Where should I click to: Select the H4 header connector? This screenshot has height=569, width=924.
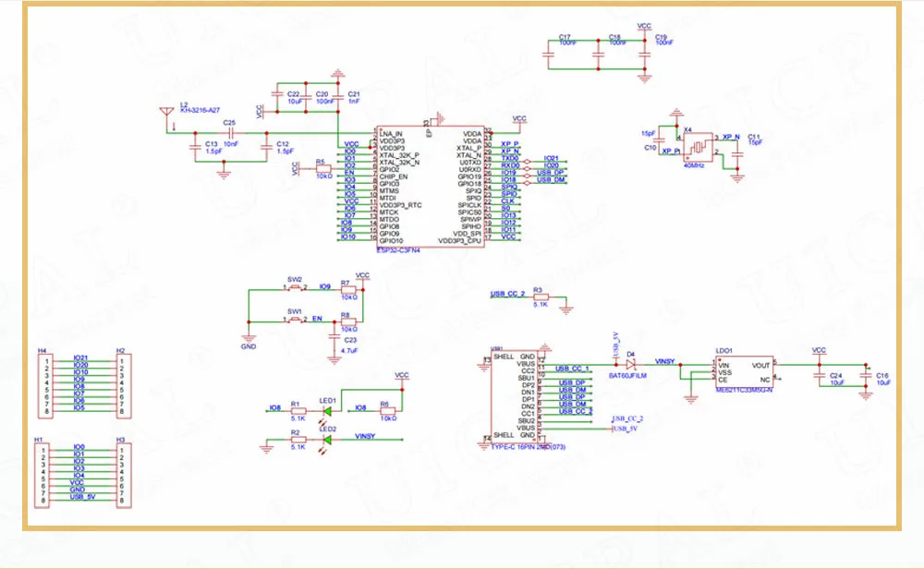click(x=43, y=382)
